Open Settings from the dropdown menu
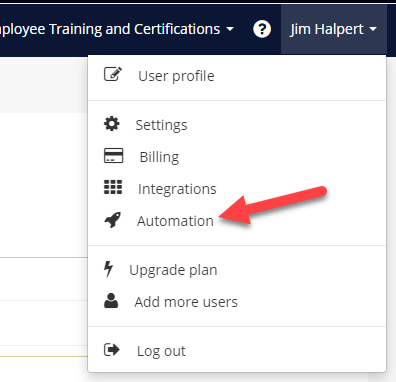This screenshot has width=396, height=382. point(237,125)
